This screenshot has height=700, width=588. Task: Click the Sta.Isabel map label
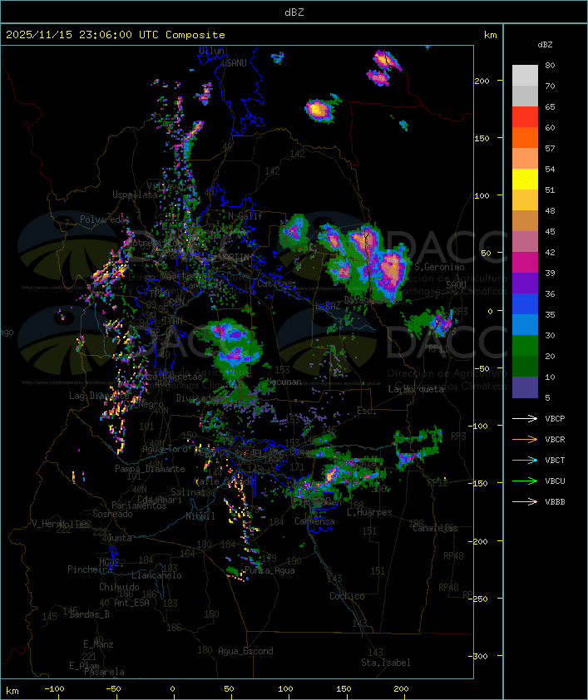coord(386,663)
